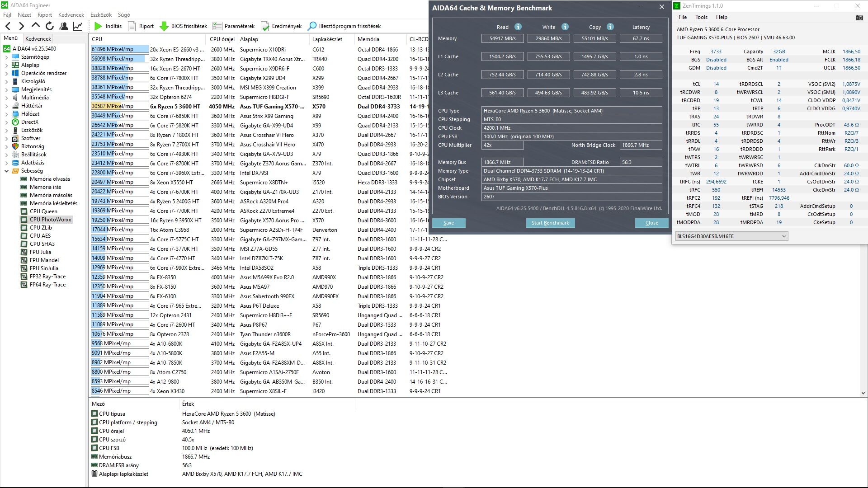
Task: Click the results list scroll-down arrow
Action: (x=863, y=393)
